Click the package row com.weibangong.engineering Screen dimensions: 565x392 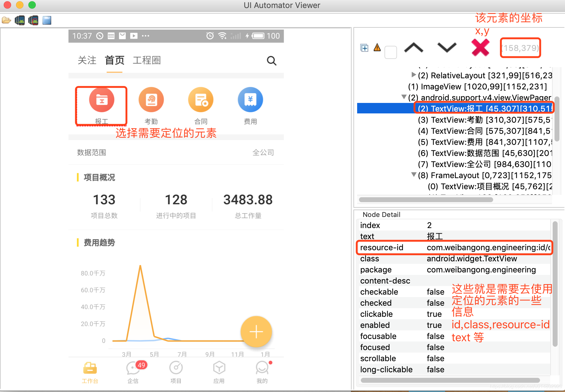pos(455,270)
